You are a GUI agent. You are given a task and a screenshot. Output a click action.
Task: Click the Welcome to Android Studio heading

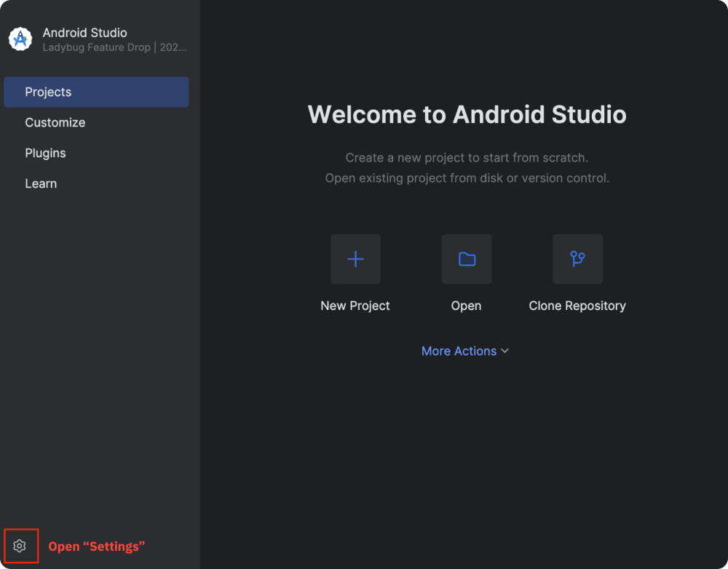click(467, 114)
